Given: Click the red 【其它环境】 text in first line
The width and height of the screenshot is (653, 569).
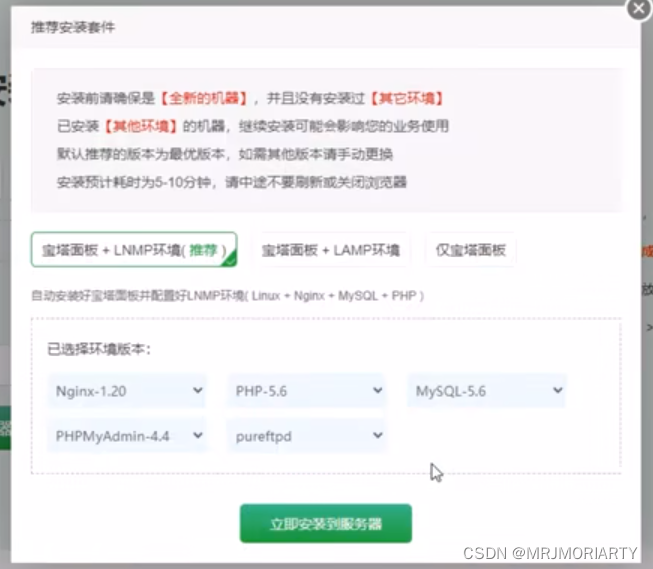Looking at the screenshot, I should click(x=406, y=98).
